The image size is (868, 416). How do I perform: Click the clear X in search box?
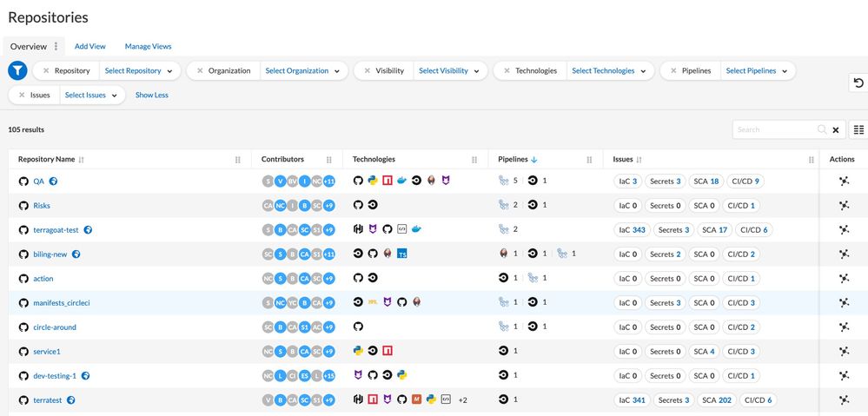pyautogui.click(x=836, y=130)
